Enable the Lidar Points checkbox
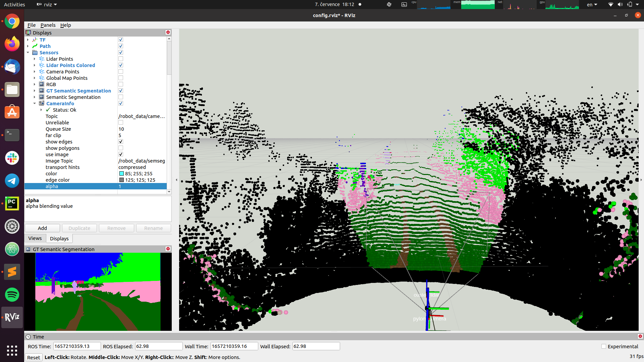 (121, 59)
